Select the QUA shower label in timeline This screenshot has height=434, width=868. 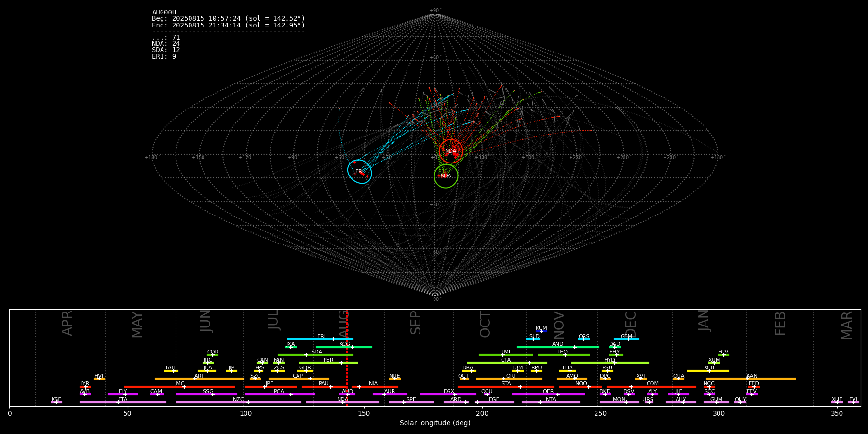(679, 376)
